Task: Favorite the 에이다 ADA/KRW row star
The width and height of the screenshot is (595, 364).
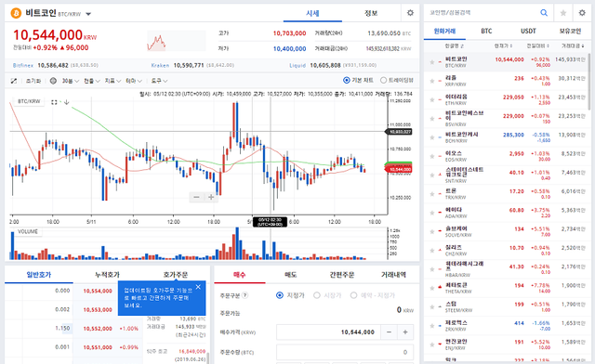Action: pyautogui.click(x=431, y=213)
